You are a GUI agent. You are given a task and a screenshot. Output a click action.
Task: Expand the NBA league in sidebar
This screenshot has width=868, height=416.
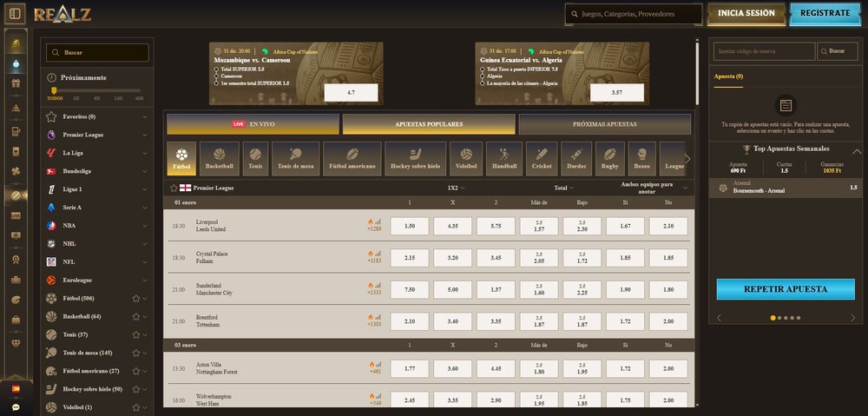[x=145, y=225]
